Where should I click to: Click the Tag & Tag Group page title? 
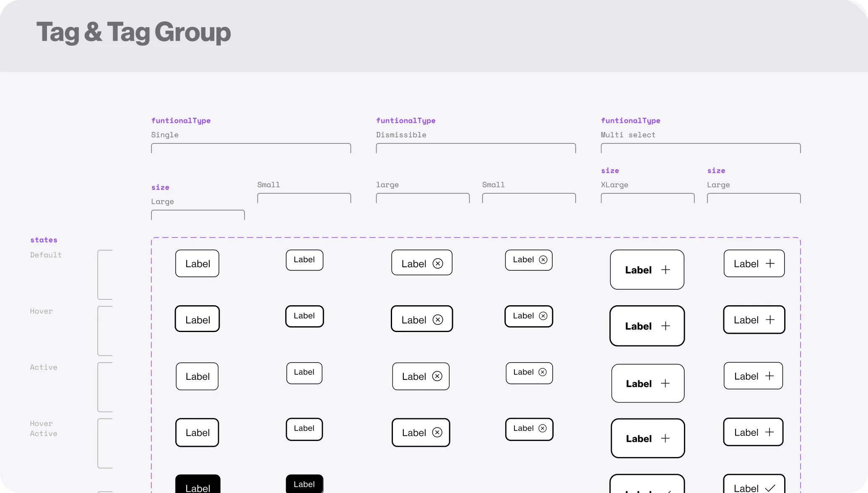(133, 32)
